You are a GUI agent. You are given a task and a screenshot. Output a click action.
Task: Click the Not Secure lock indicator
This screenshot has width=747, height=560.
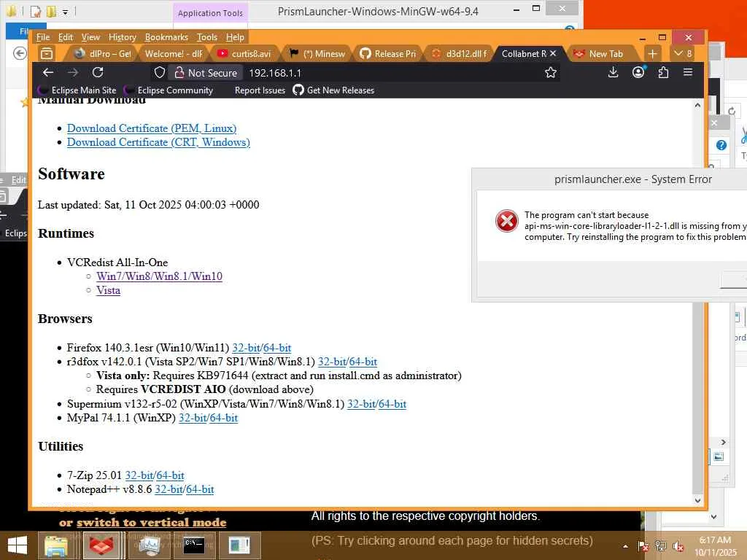click(206, 73)
